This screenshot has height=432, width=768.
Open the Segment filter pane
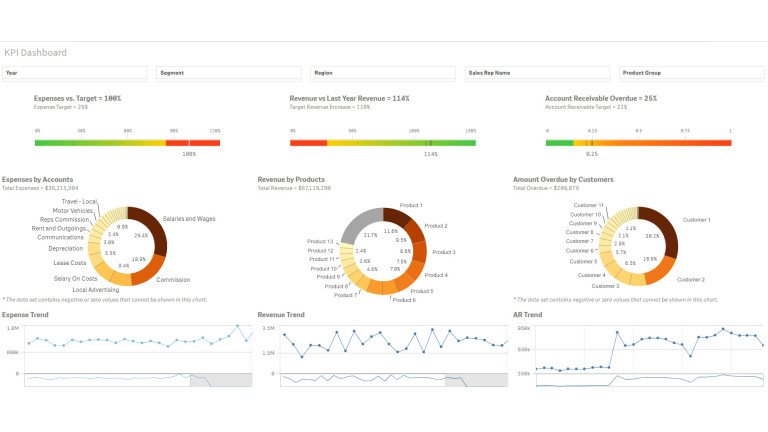click(x=229, y=73)
